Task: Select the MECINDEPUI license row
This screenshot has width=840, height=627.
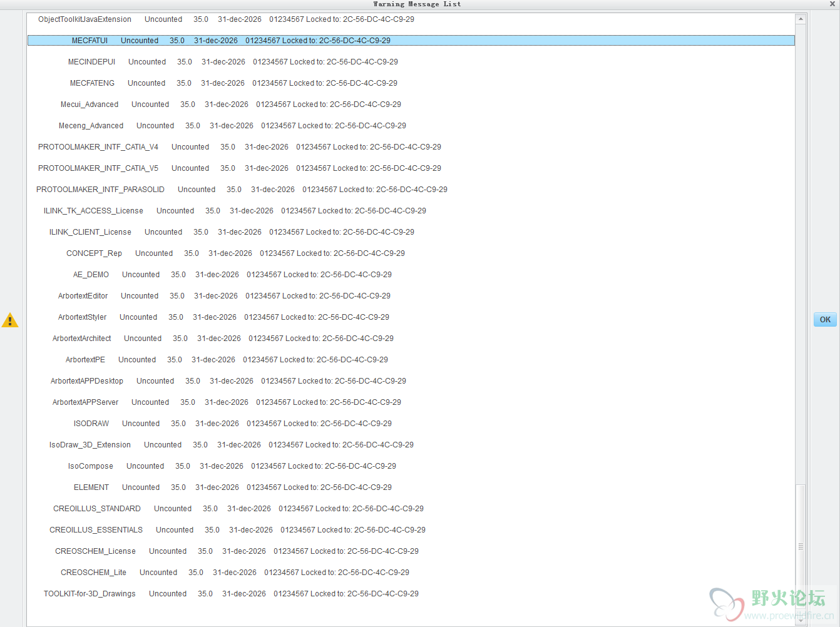Action: (411, 62)
